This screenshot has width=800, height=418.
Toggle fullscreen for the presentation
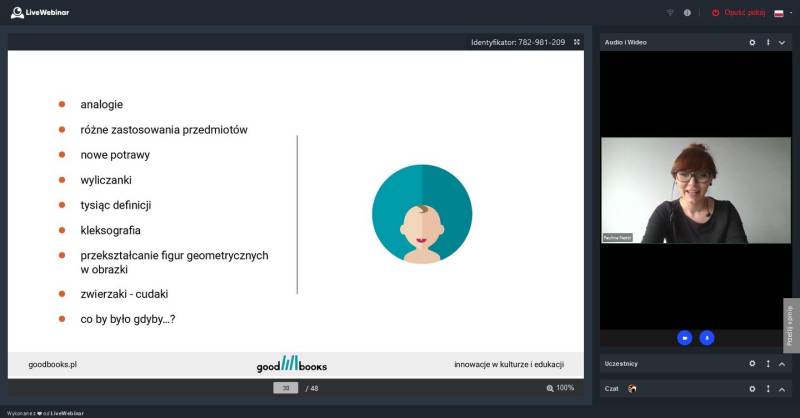pyautogui.click(x=576, y=42)
